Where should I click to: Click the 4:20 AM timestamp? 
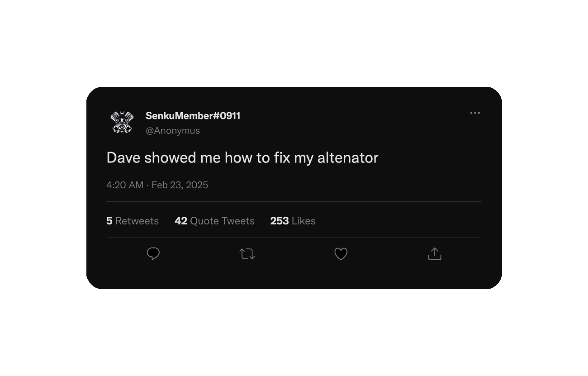125,185
